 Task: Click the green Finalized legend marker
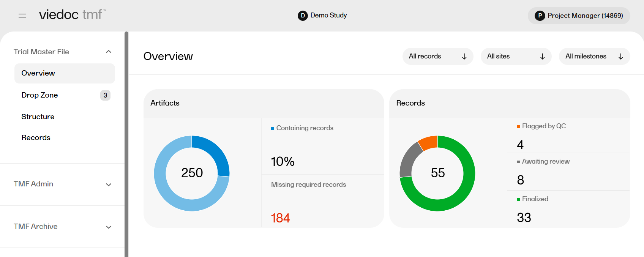pyautogui.click(x=518, y=200)
